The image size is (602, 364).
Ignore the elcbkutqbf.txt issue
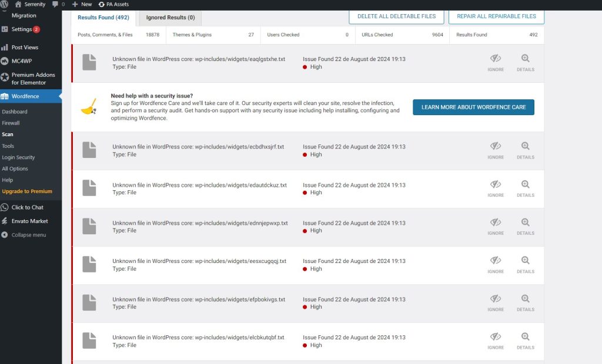coord(495,341)
